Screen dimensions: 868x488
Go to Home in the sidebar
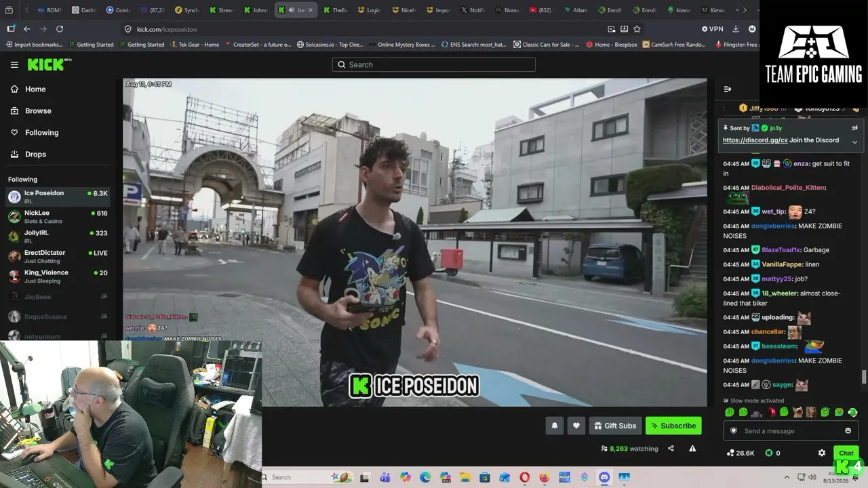pos(35,89)
